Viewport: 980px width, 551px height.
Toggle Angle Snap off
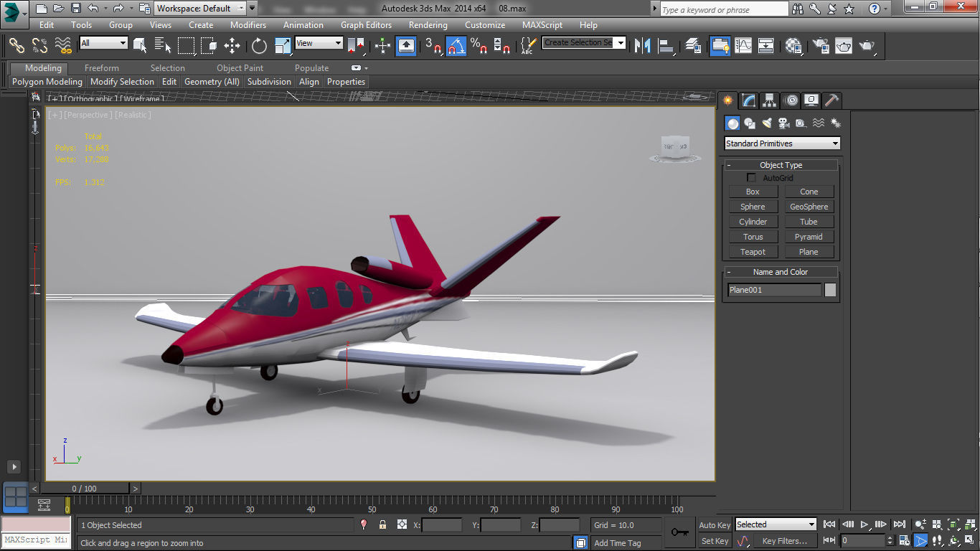[x=456, y=46]
